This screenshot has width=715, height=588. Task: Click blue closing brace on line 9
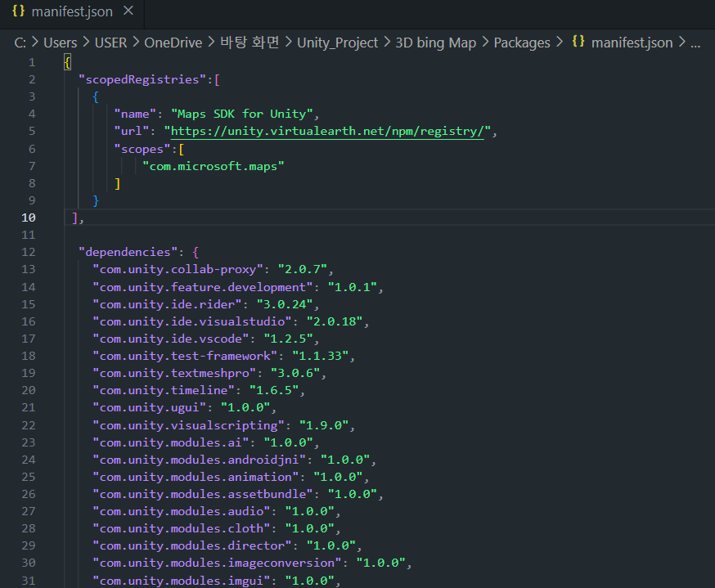pos(96,201)
